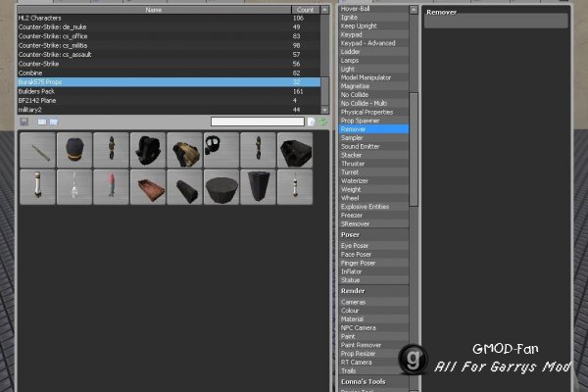Select military2 row

[169, 110]
